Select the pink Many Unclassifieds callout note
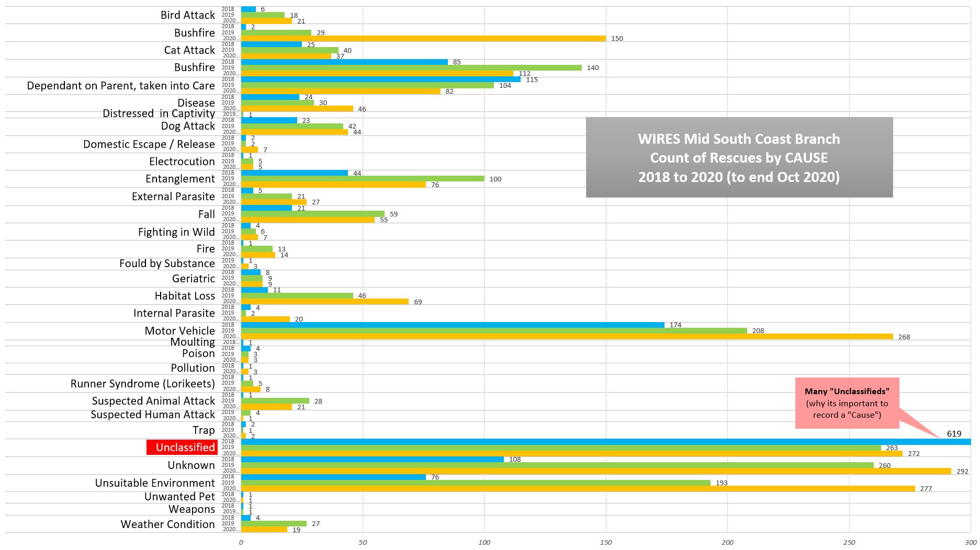The width and height of the screenshot is (980, 550). 847,403
